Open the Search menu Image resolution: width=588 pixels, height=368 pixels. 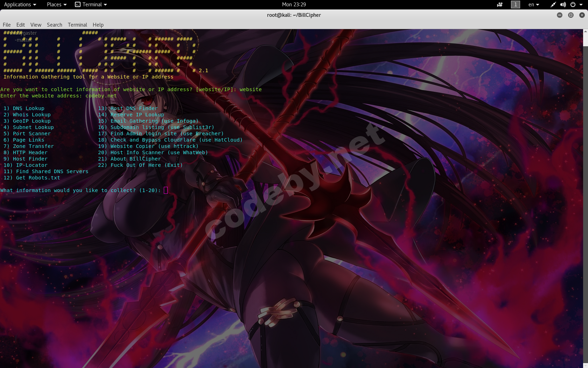pyautogui.click(x=55, y=25)
